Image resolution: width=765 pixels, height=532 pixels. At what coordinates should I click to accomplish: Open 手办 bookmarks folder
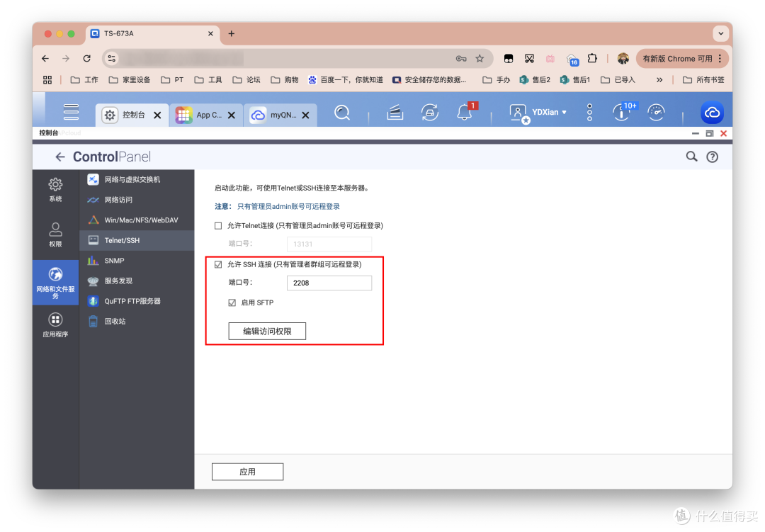(x=496, y=79)
